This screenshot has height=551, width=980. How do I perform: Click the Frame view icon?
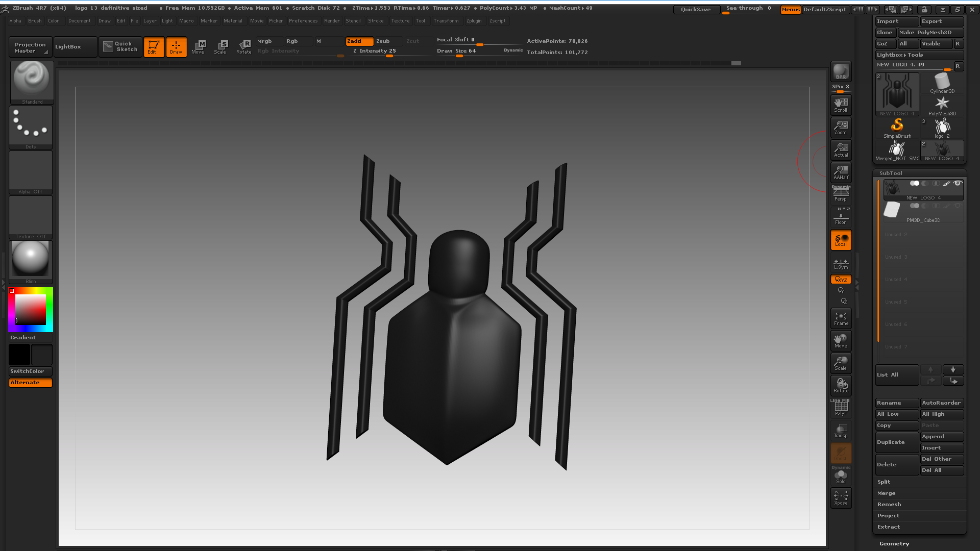click(x=841, y=318)
